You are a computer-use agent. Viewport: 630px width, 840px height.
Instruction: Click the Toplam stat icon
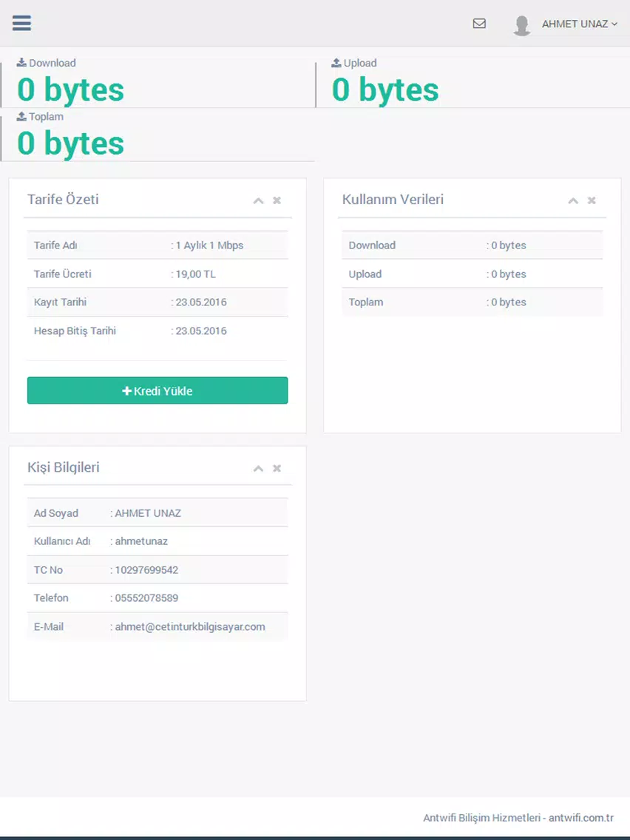[x=21, y=116]
